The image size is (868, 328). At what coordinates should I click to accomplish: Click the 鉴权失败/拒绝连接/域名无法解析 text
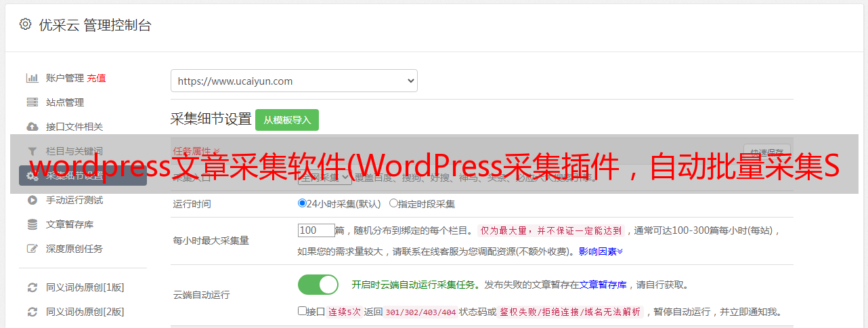tap(571, 312)
